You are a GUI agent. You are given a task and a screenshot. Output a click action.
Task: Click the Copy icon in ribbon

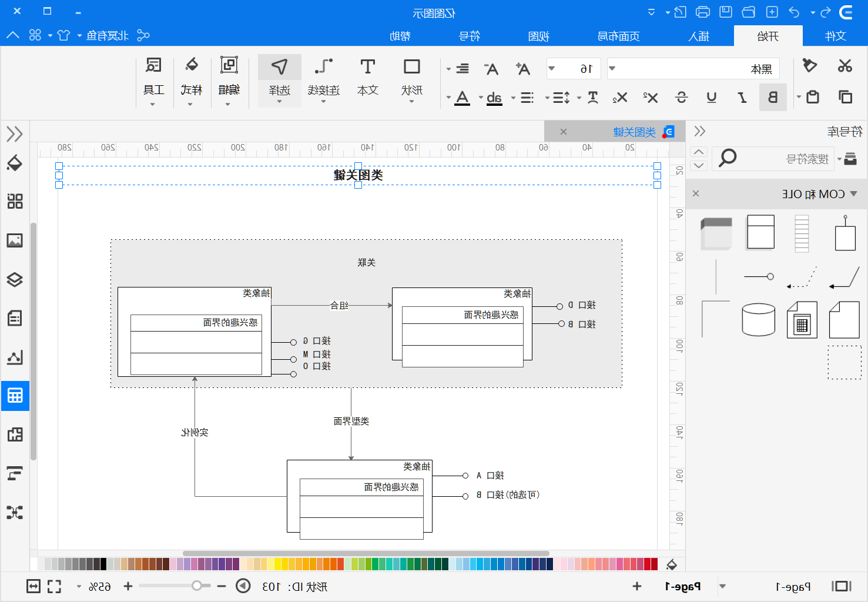[845, 97]
